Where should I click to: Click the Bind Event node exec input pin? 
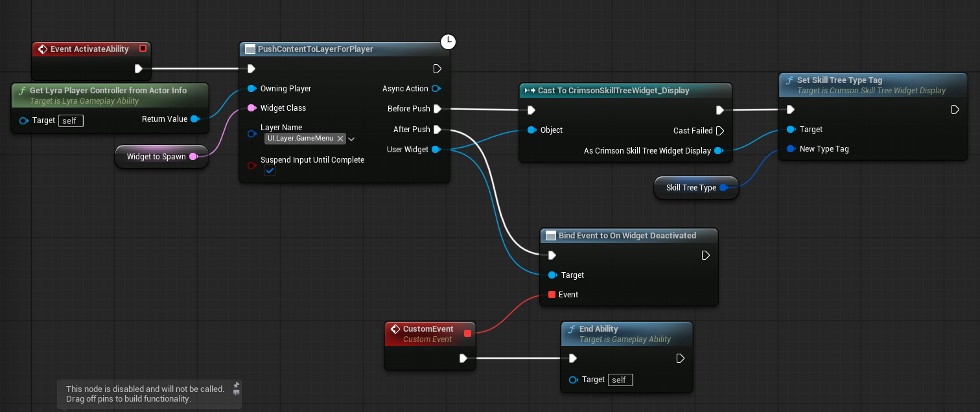click(552, 255)
